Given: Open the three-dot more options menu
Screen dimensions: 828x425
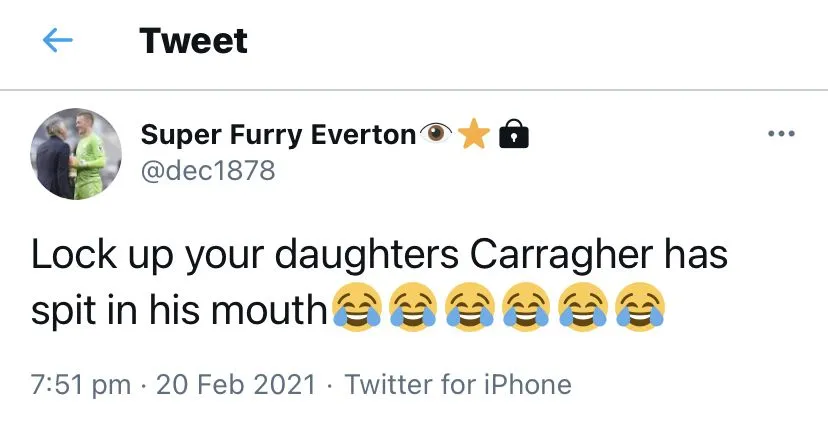Looking at the screenshot, I should click(779, 135).
